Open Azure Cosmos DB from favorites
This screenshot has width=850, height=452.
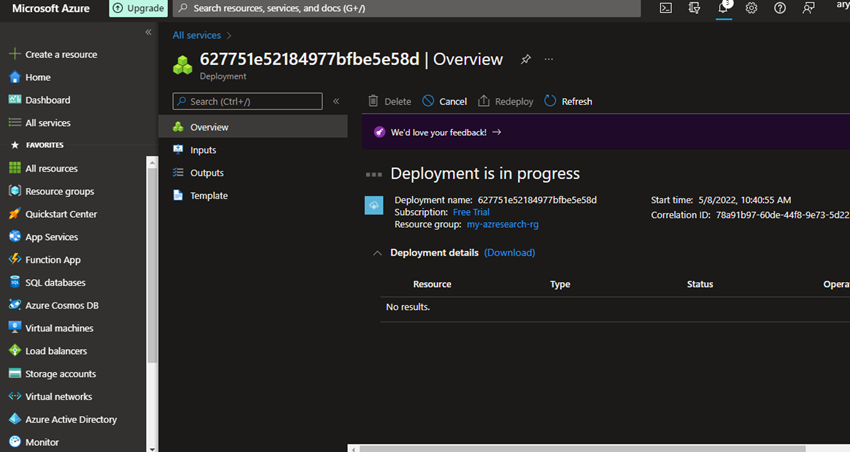click(54, 305)
